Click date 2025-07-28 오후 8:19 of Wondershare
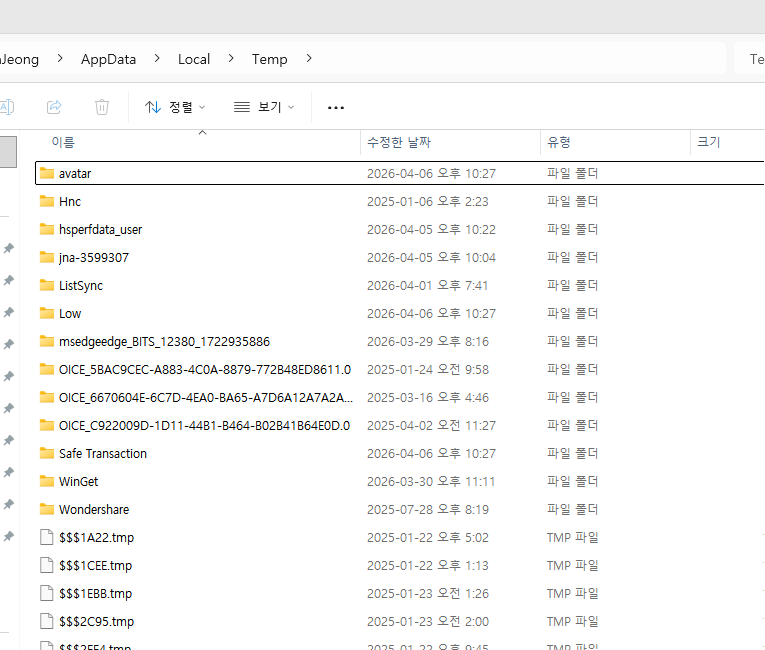The width and height of the screenshot is (765, 650). tap(427, 509)
